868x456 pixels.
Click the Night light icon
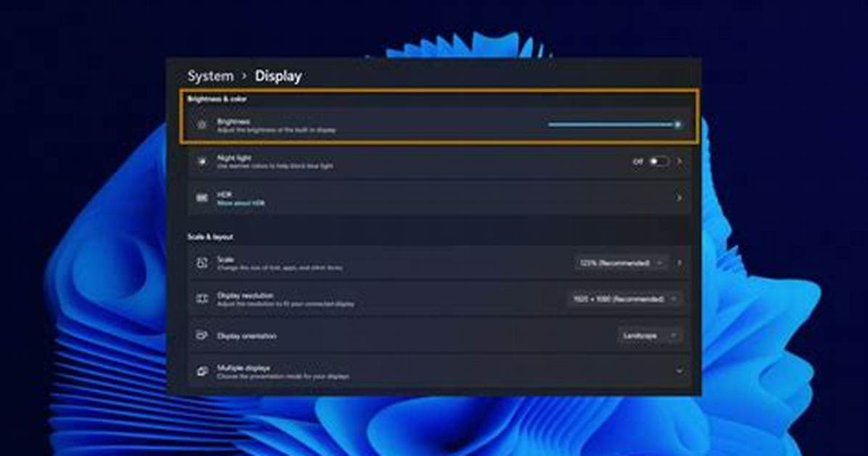202,161
